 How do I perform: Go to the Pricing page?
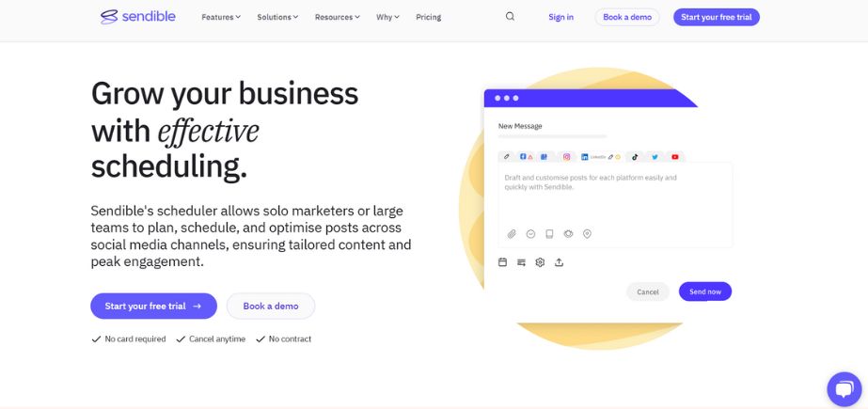429,17
